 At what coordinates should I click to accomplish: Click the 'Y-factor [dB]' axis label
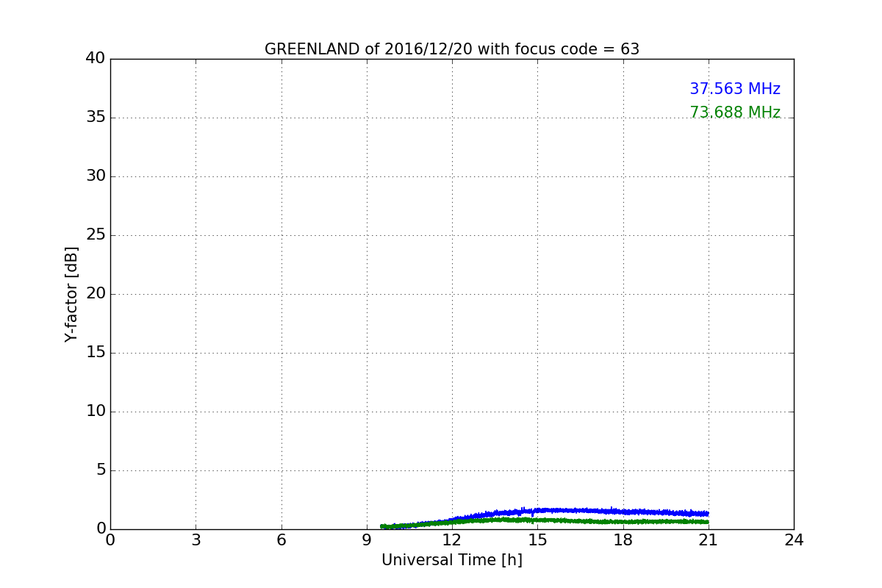click(x=71, y=294)
